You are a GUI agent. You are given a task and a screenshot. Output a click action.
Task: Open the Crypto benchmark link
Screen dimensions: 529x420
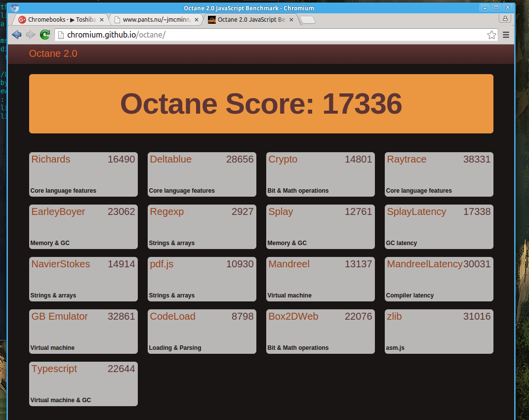[x=283, y=160]
